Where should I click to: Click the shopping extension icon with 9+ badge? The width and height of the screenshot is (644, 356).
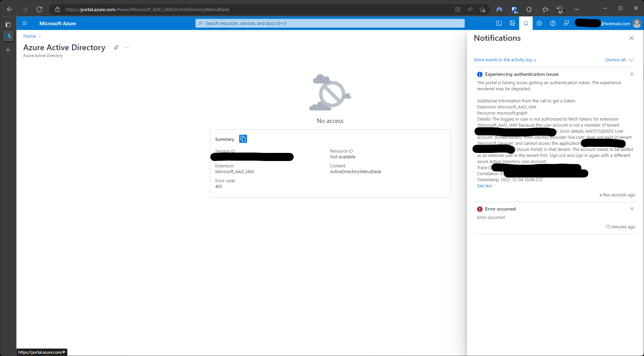click(514, 9)
